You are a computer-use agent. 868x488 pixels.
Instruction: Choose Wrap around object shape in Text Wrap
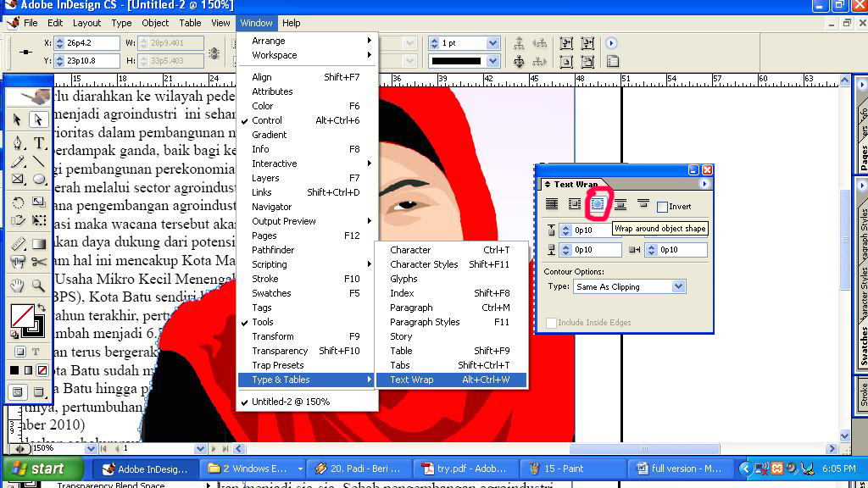597,204
